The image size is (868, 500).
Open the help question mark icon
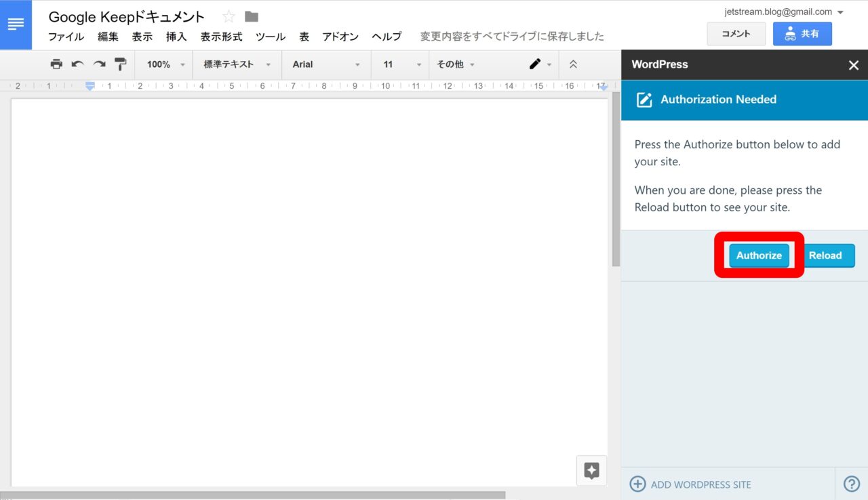click(851, 484)
